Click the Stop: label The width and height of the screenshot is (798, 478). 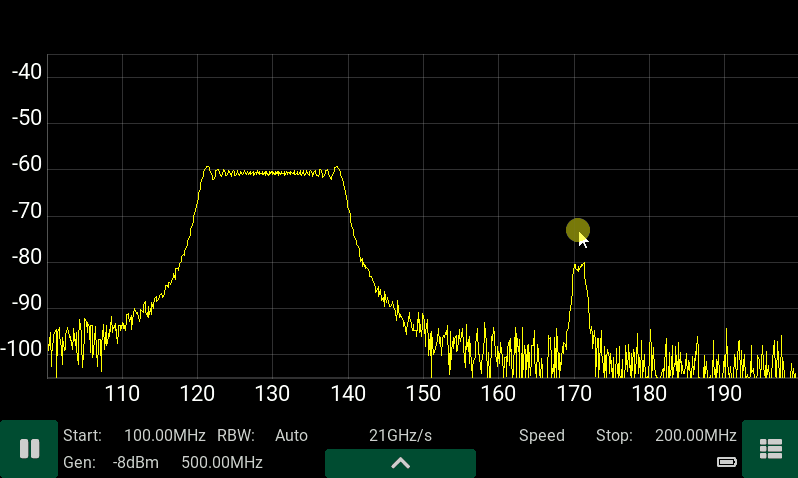[614, 436]
